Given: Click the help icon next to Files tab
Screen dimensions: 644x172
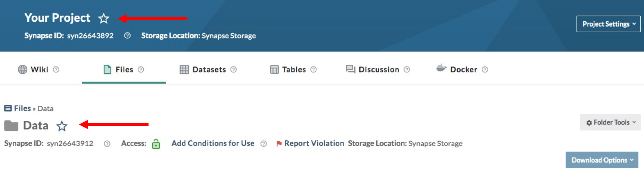Looking at the screenshot, I should click(x=141, y=70).
